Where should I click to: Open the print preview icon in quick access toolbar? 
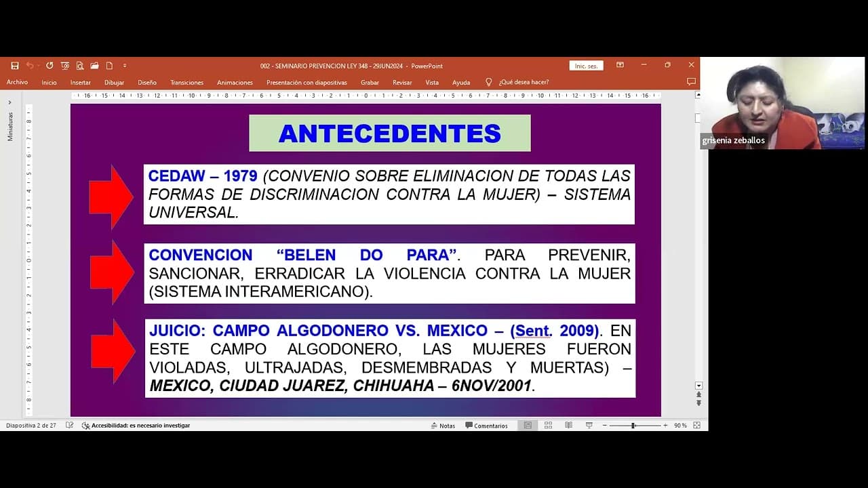80,66
